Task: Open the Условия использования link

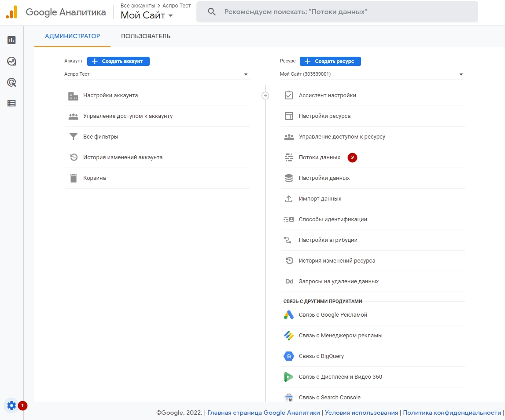Action: tap(361, 413)
